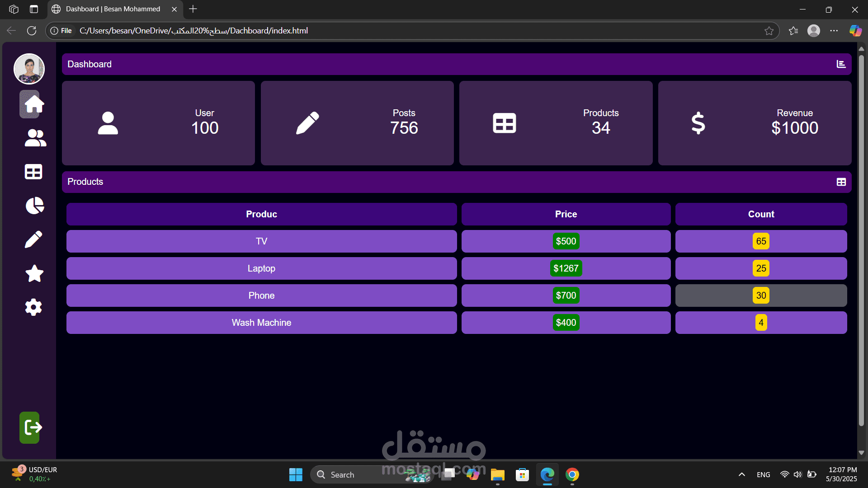The height and width of the screenshot is (488, 868).
Task: Show hidden tray icons chevron
Action: (x=742, y=474)
